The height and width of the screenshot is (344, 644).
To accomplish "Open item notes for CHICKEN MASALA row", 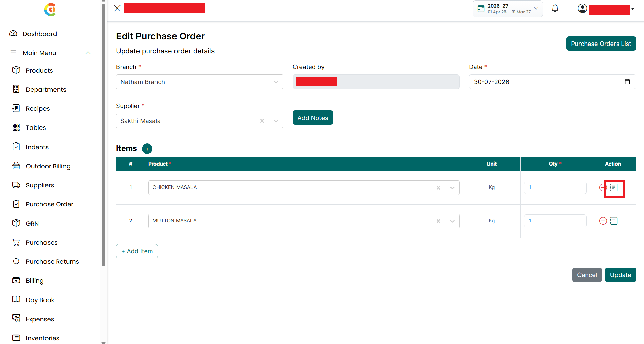I will coord(613,187).
